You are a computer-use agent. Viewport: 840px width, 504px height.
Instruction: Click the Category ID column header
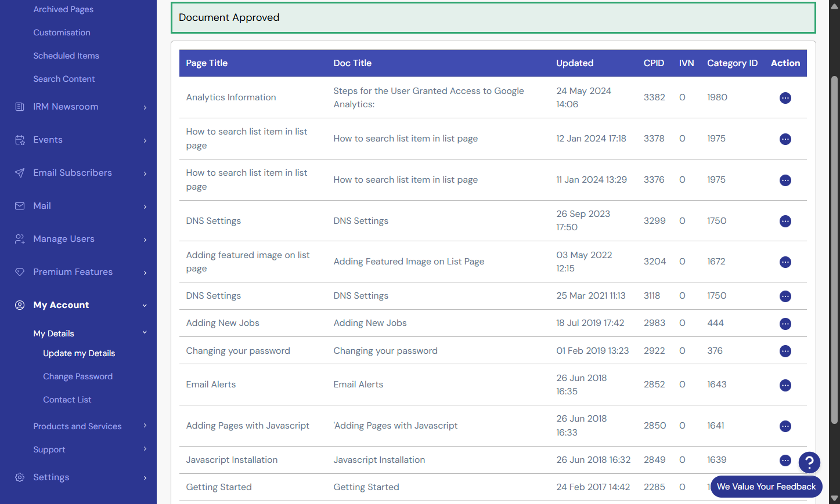(732, 63)
